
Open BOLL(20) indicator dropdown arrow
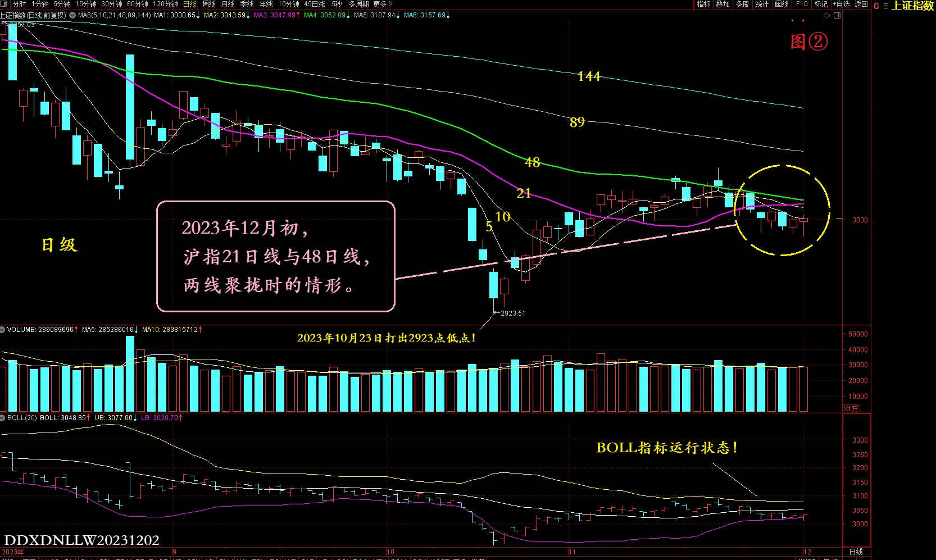tap(3, 418)
